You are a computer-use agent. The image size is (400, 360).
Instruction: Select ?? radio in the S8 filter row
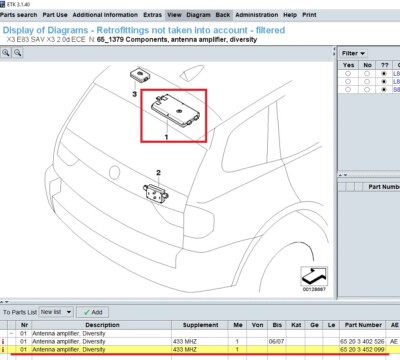pyautogui.click(x=384, y=90)
